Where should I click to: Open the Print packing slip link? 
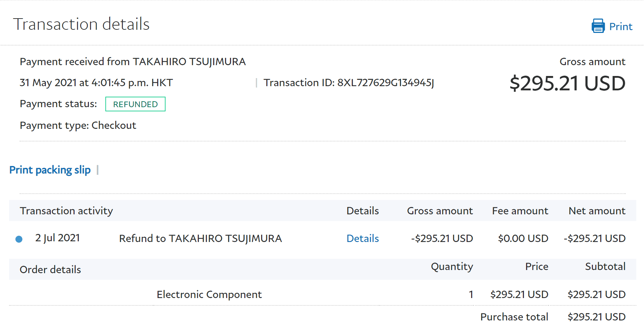tap(50, 170)
